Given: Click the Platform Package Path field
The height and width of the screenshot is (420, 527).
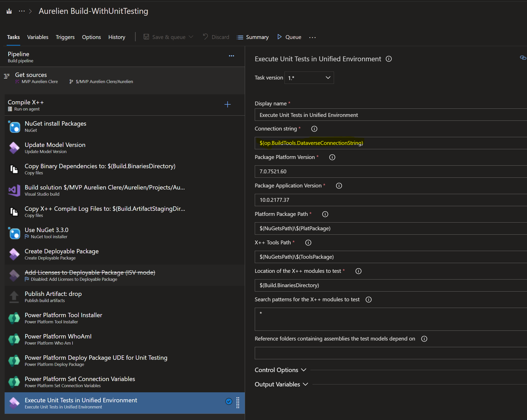Looking at the screenshot, I should pos(391,228).
